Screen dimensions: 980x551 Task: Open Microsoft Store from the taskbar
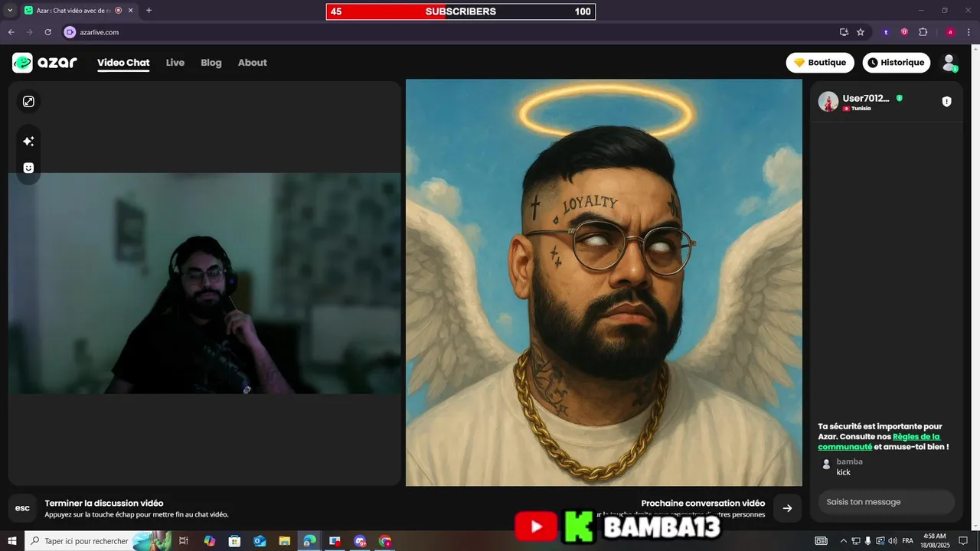click(235, 541)
